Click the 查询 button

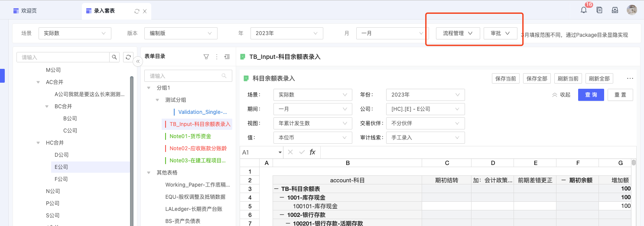click(x=591, y=95)
